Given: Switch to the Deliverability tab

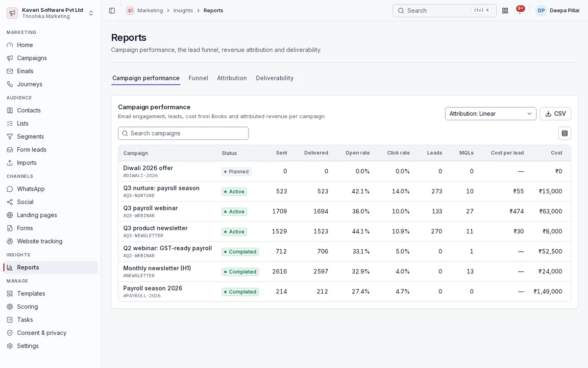Looking at the screenshot, I should [275, 78].
